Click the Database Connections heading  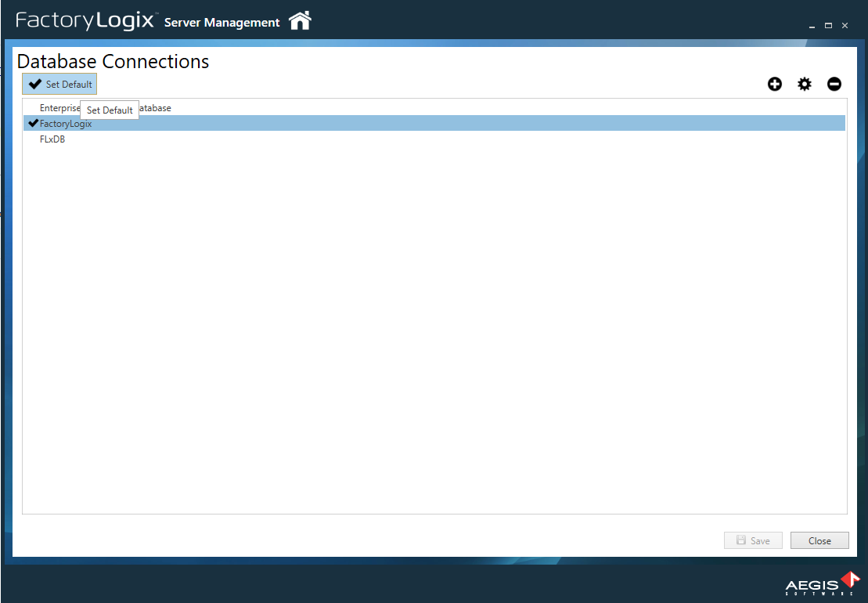pyautogui.click(x=113, y=62)
